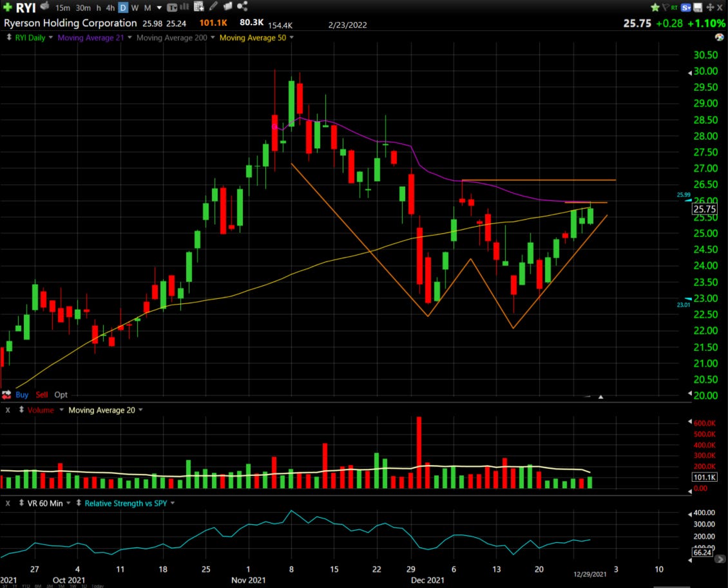Viewport: 728px width, 588px height.
Task: Click the arrow beside 30.00 on the price axis
Action: (x=689, y=72)
